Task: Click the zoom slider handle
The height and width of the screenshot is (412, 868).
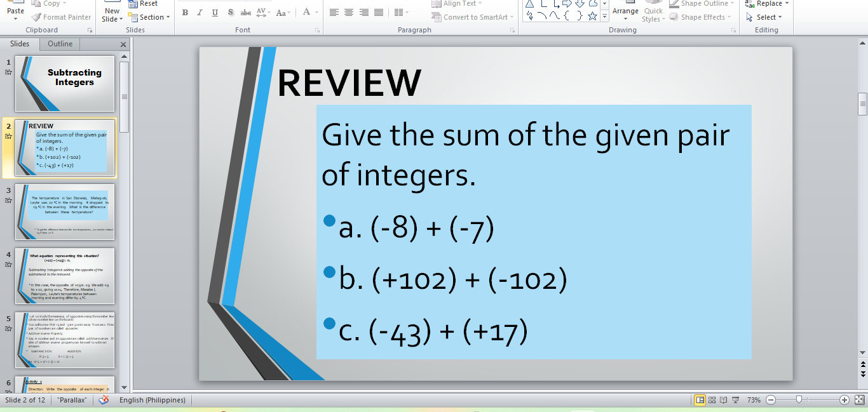Action: (799, 400)
